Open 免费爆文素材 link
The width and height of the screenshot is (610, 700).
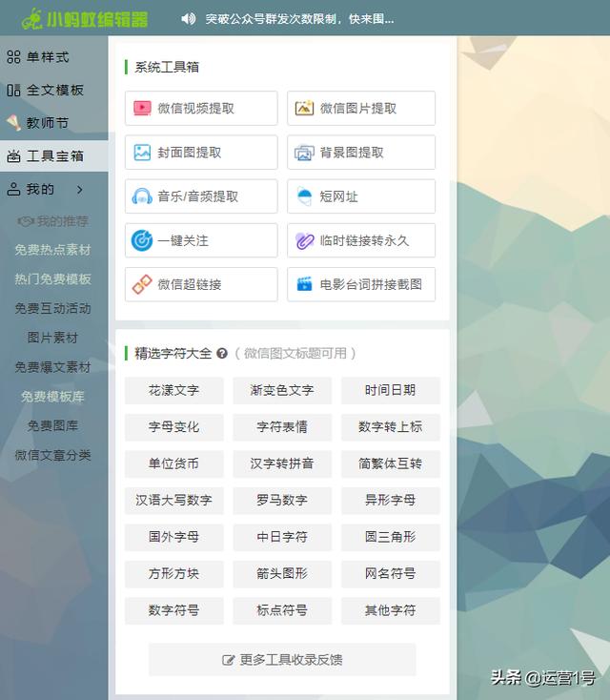(52, 367)
